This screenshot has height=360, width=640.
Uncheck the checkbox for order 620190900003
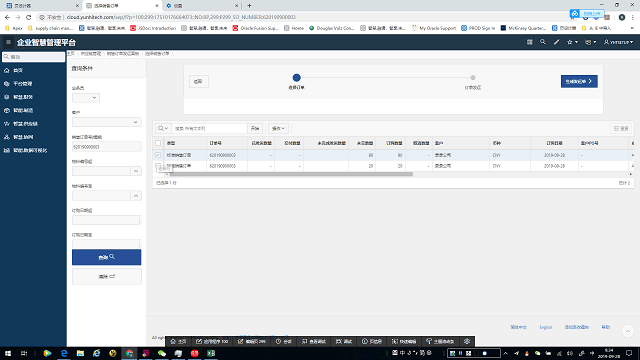158,155
